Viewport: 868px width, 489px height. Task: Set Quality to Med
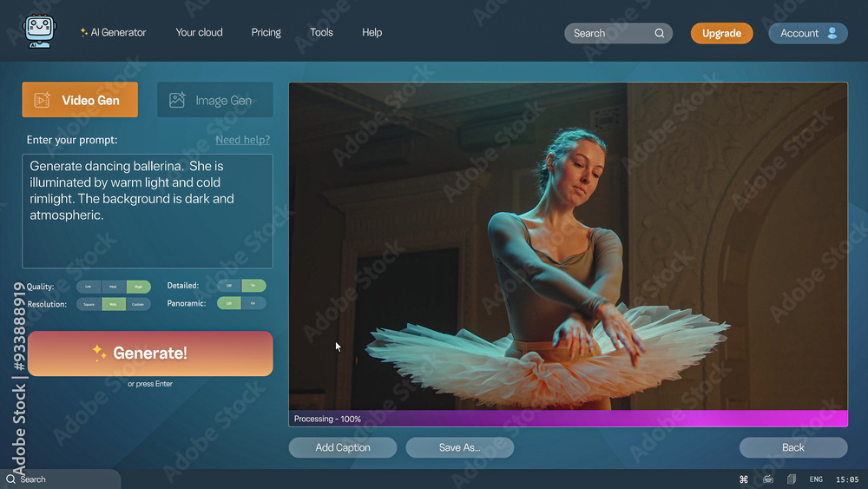click(114, 287)
